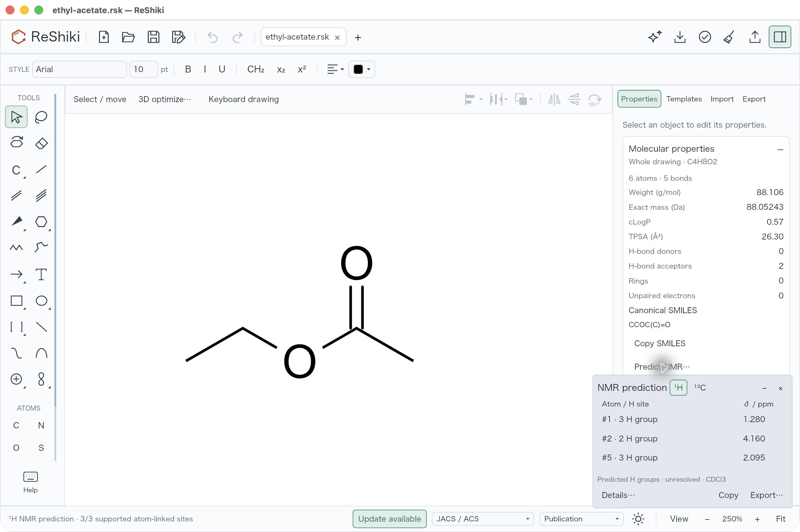Toggle subscript formatting
This screenshot has height=532, width=800.
click(x=281, y=69)
